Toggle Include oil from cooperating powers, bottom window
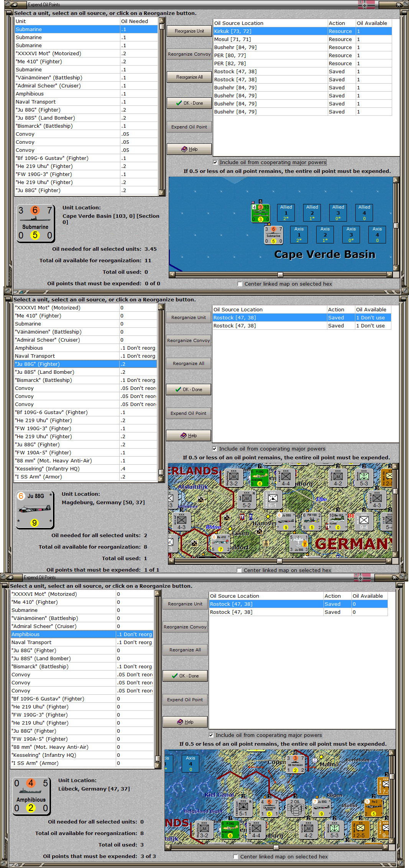Screen dimensions: 409x868 point(211,735)
